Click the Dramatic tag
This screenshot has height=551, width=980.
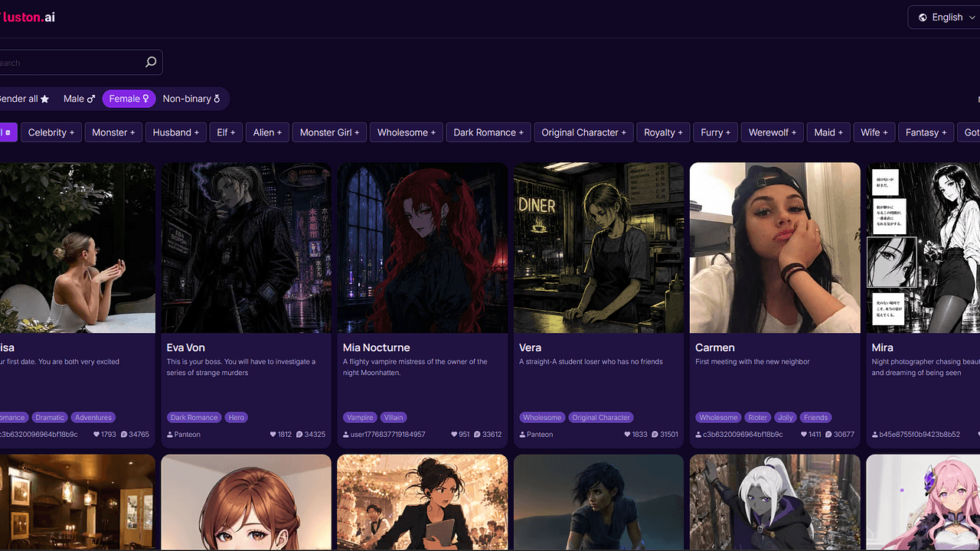50,417
